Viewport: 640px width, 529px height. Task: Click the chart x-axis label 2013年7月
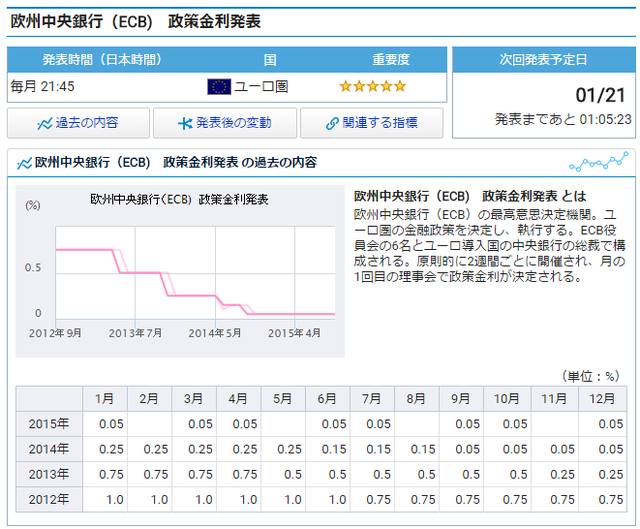(x=135, y=333)
